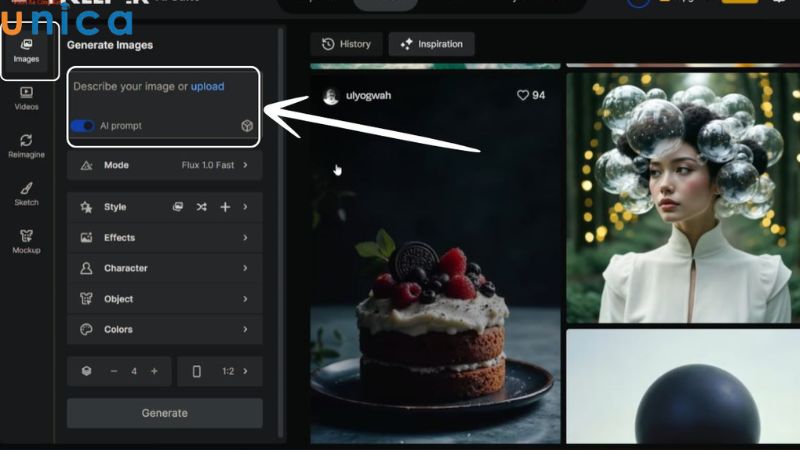Toggle the AI prompt switch
Viewport: 800px width, 450px height.
point(83,126)
